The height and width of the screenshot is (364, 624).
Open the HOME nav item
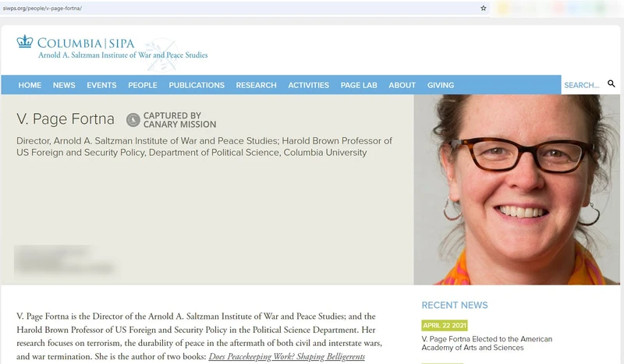(30, 85)
